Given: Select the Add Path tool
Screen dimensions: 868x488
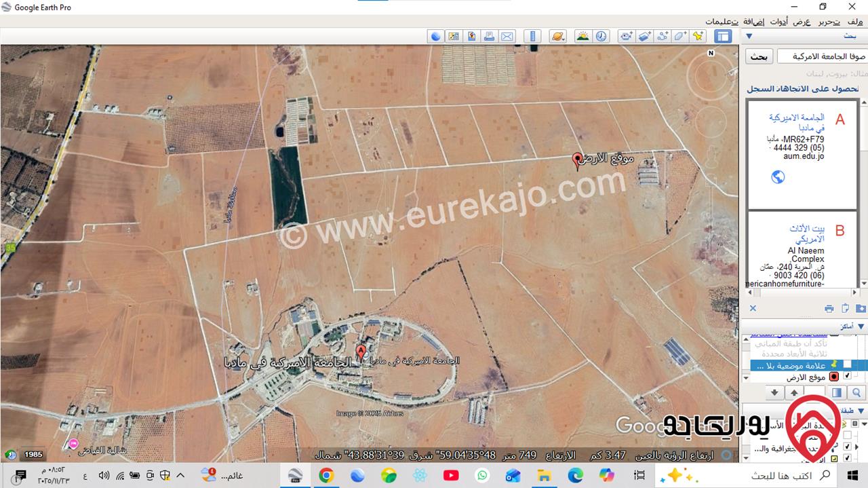Looking at the screenshot, I should (662, 37).
